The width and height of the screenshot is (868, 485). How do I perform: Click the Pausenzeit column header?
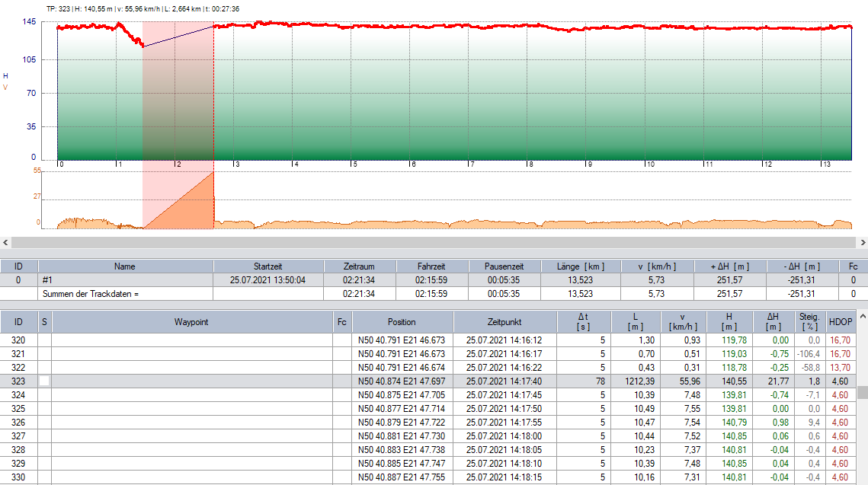(504, 266)
